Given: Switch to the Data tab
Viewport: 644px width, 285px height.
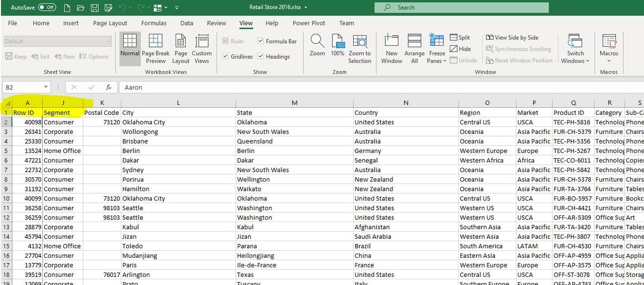Looking at the screenshot, I should point(187,23).
